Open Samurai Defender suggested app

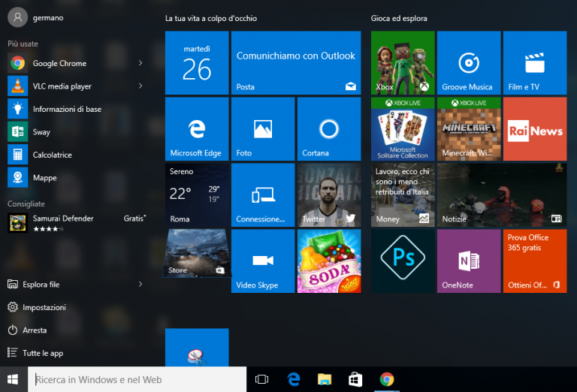point(75,223)
